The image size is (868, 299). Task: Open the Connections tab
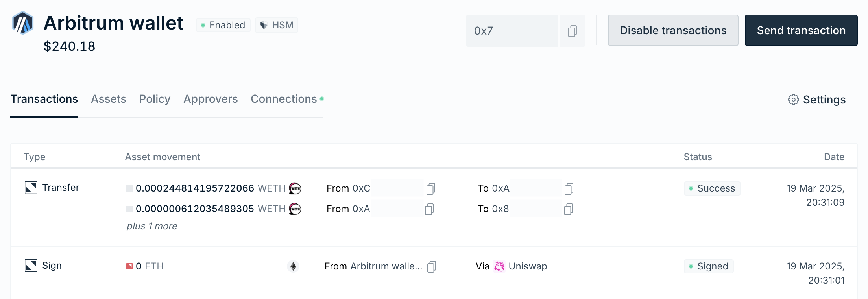pyautogui.click(x=284, y=99)
